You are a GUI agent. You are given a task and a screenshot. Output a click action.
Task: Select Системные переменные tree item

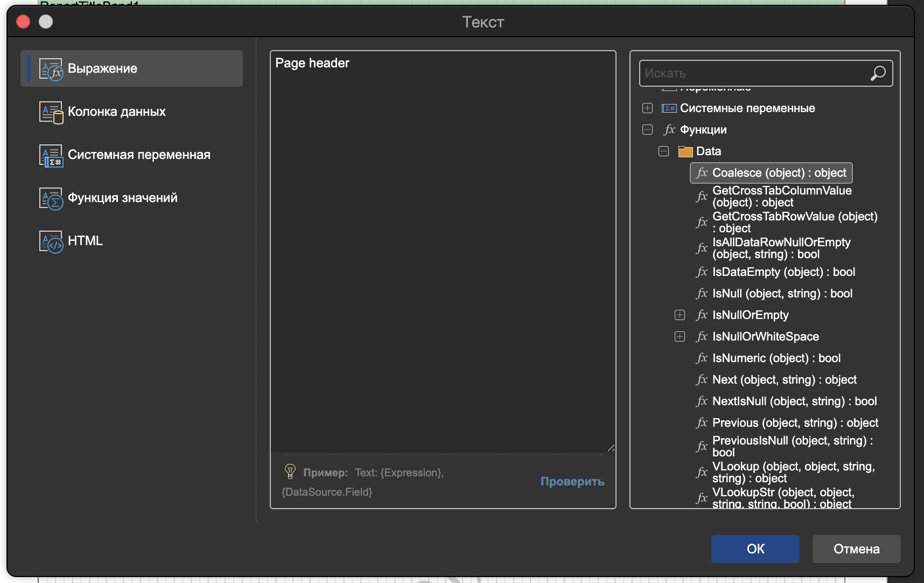click(x=747, y=108)
